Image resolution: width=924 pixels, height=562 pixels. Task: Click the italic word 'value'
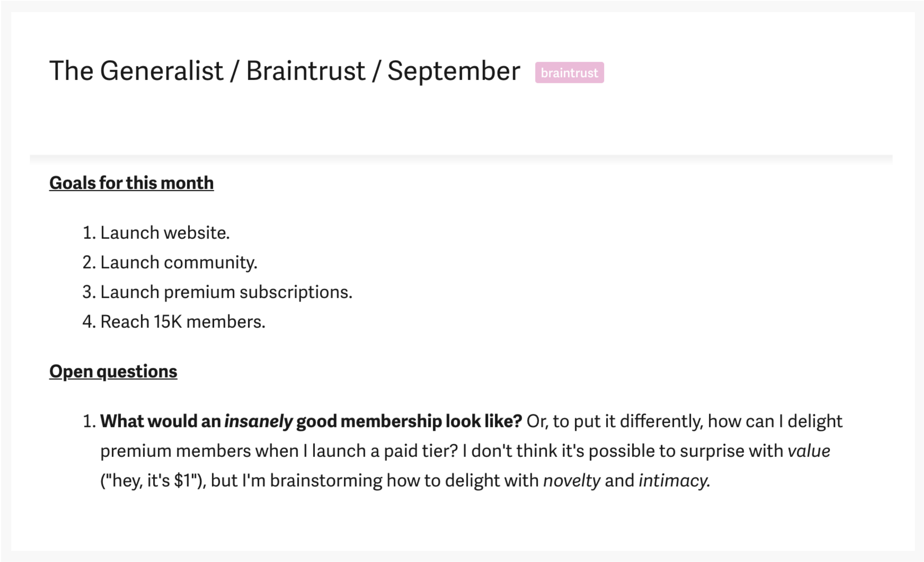[809, 451]
